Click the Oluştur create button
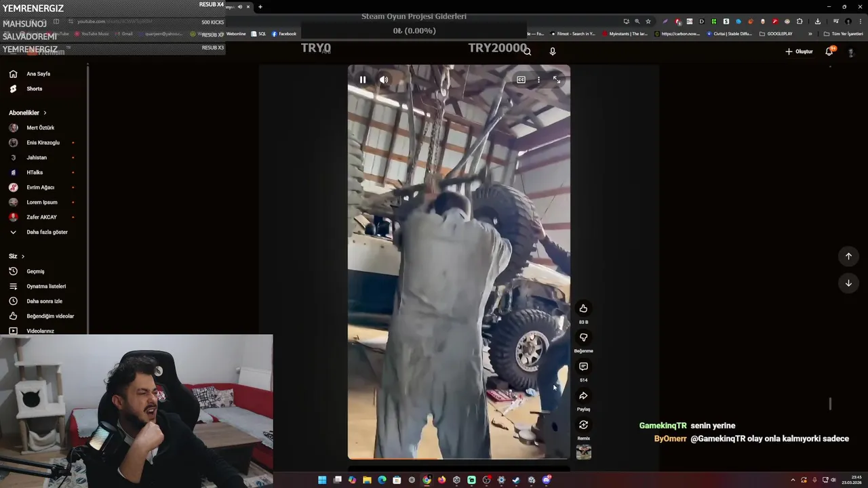 click(x=799, y=52)
